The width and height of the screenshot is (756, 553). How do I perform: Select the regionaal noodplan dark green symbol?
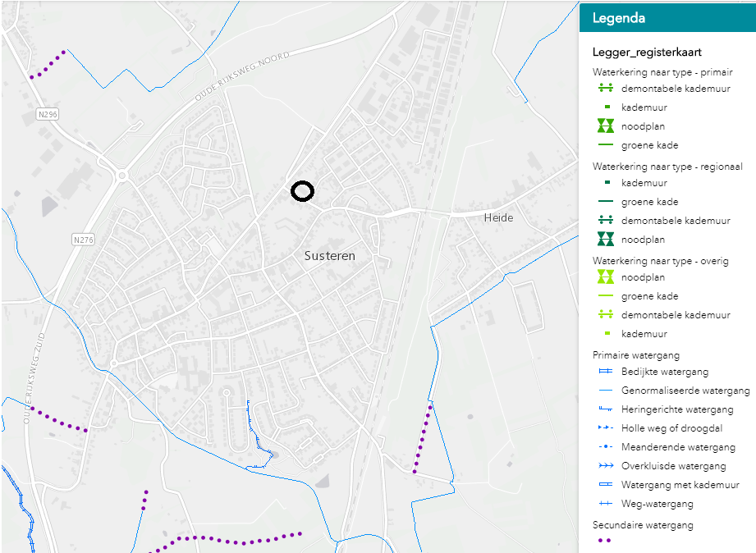click(606, 239)
